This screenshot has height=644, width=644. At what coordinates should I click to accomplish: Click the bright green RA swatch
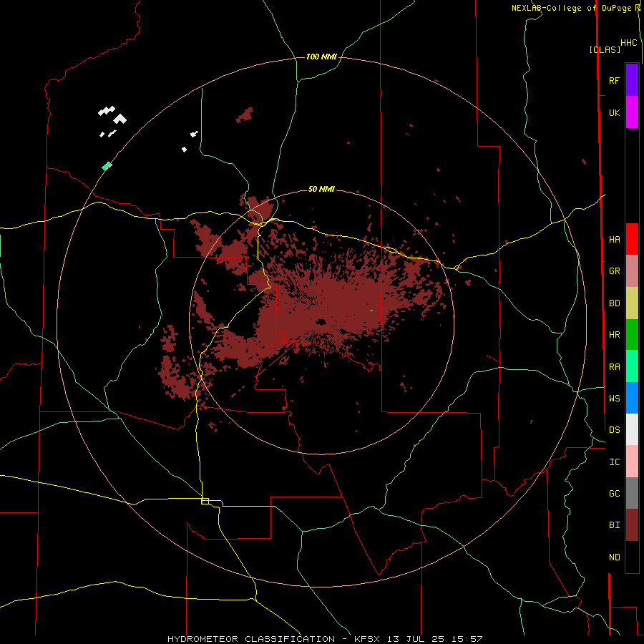point(632,366)
